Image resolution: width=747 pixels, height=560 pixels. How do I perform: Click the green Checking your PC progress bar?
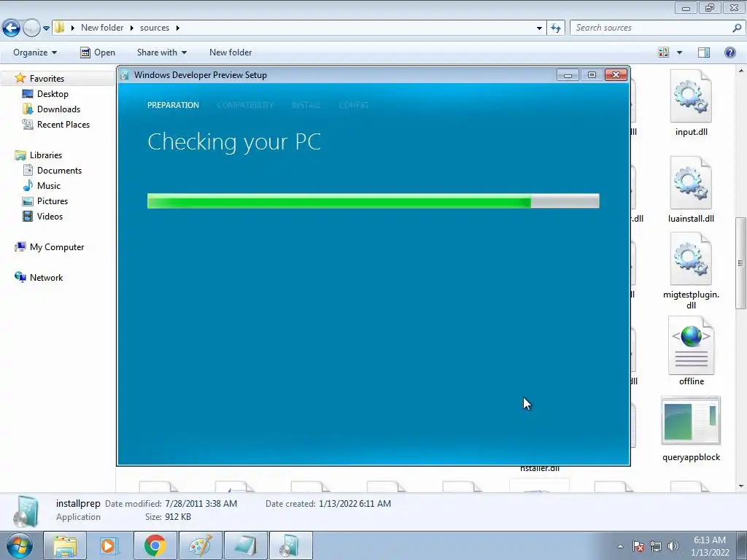coord(373,201)
